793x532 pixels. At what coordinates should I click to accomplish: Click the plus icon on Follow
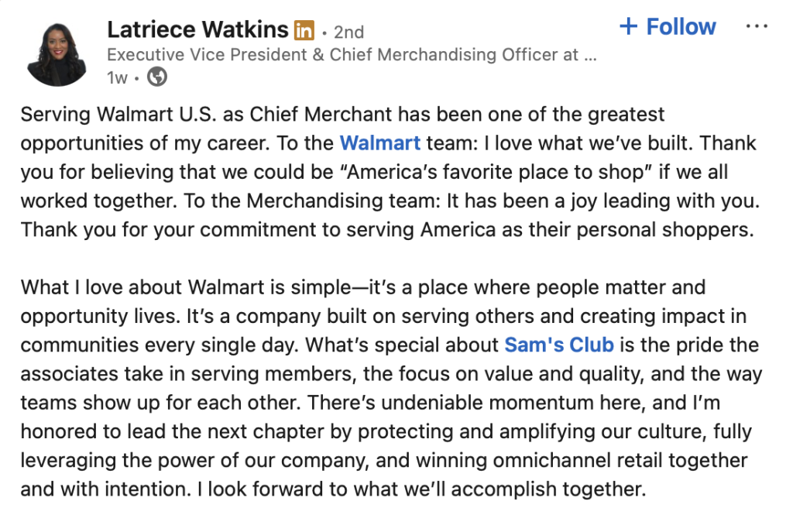click(x=628, y=26)
